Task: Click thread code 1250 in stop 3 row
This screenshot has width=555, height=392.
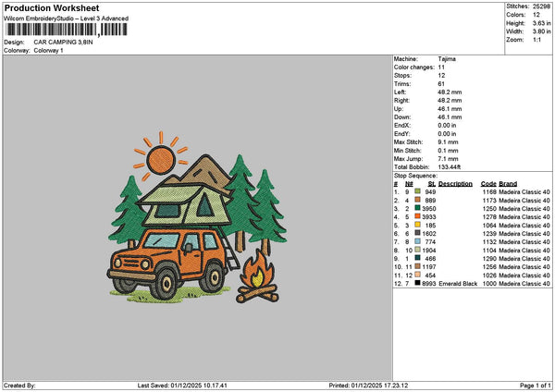Action: pyautogui.click(x=489, y=208)
